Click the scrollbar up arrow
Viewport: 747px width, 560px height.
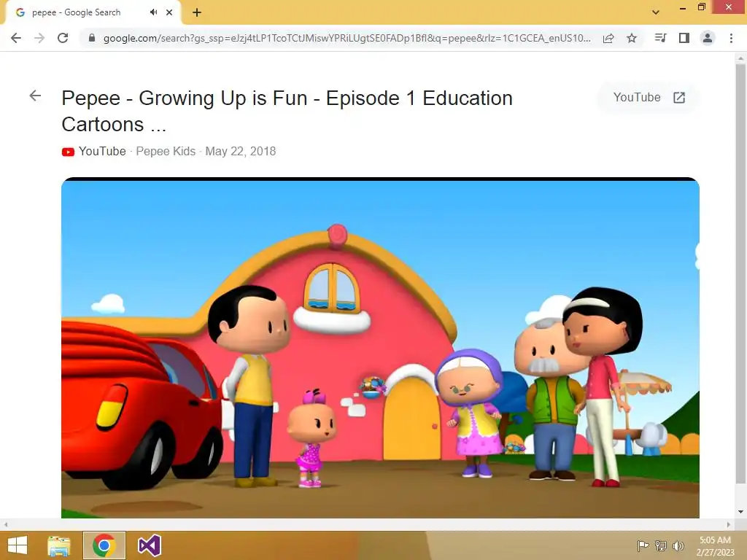pyautogui.click(x=740, y=58)
